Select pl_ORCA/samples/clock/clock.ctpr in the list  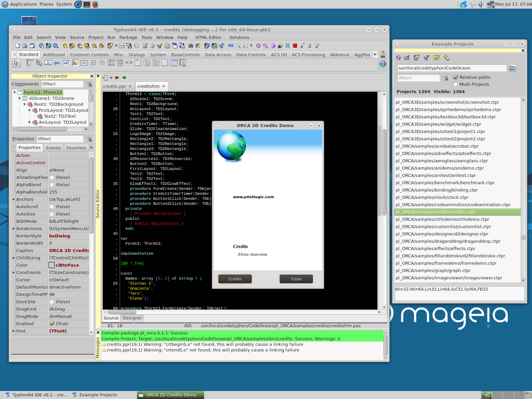click(458, 198)
